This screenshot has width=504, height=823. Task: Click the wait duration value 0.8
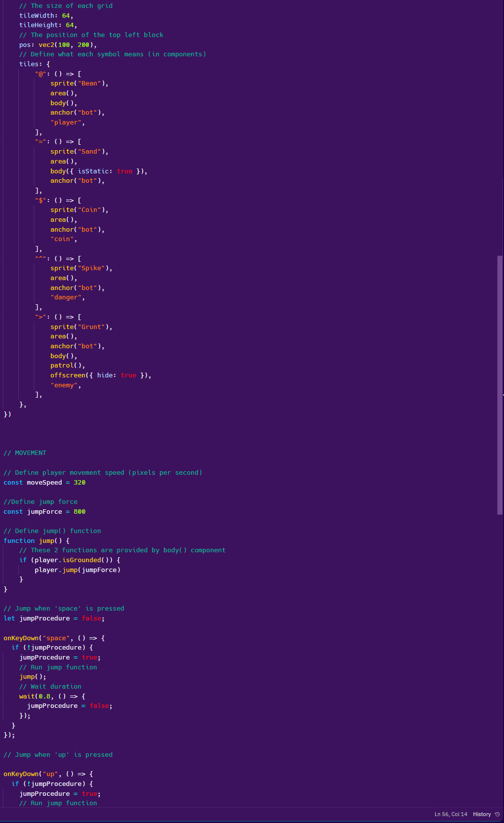[x=44, y=697]
